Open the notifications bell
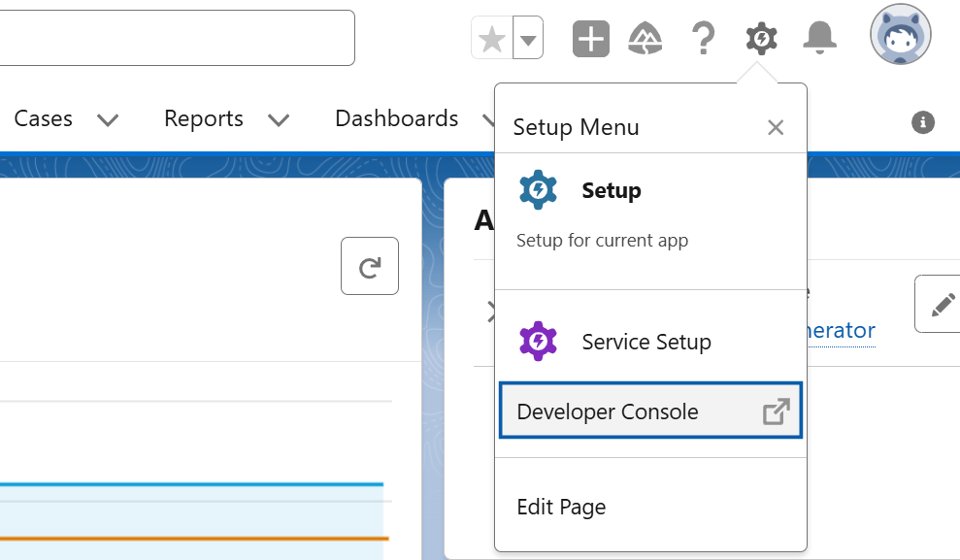Viewport: 960px width, 560px height. [818, 37]
